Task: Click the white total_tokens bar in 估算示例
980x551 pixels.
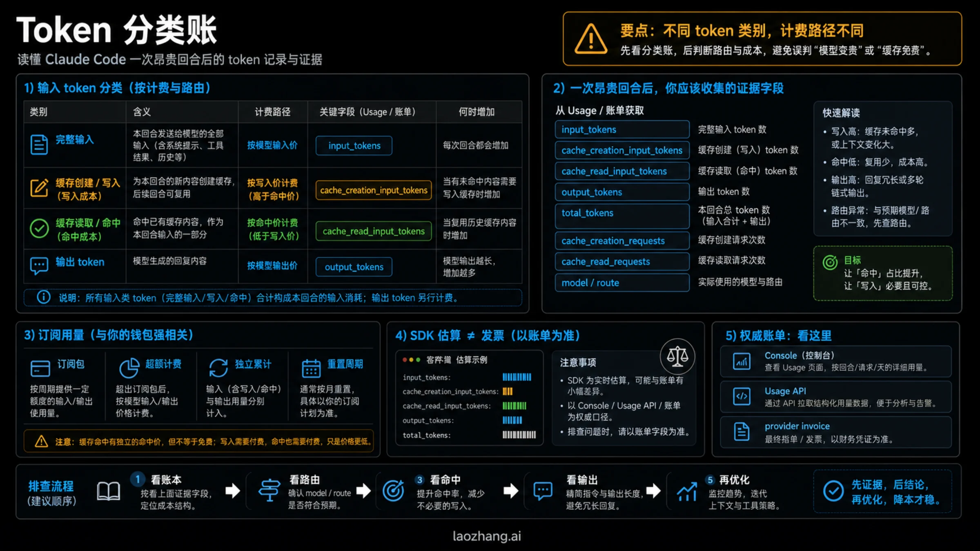Action: [519, 435]
